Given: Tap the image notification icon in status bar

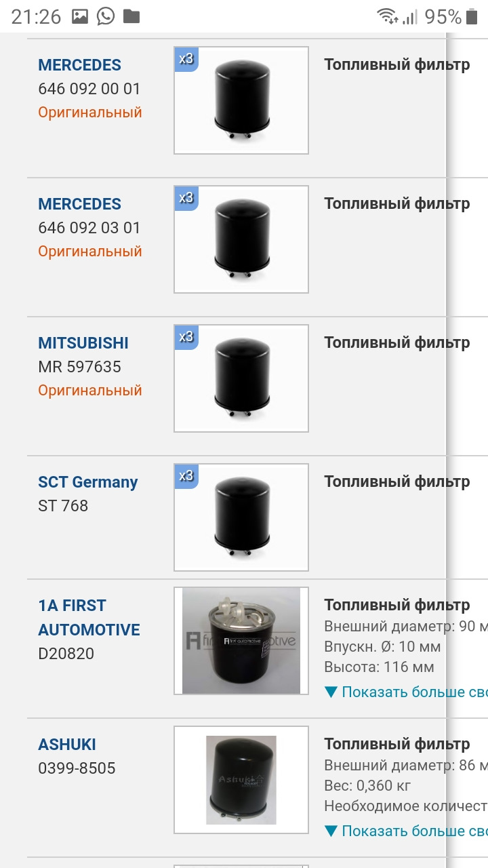Looking at the screenshot, I should pos(80,16).
